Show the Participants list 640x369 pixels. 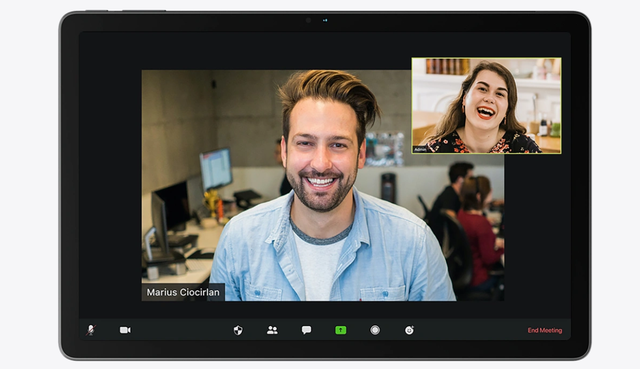(x=272, y=330)
